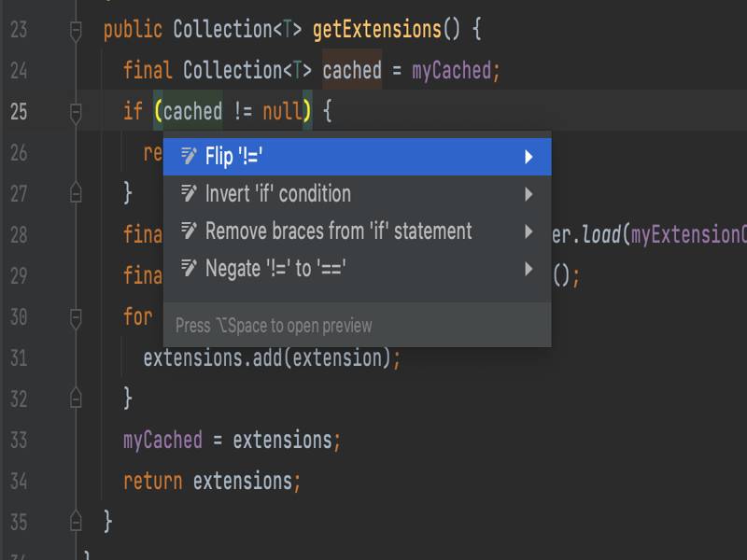
Task: Click the intention icon beside Negate '!=' to '=='
Action: point(189,269)
